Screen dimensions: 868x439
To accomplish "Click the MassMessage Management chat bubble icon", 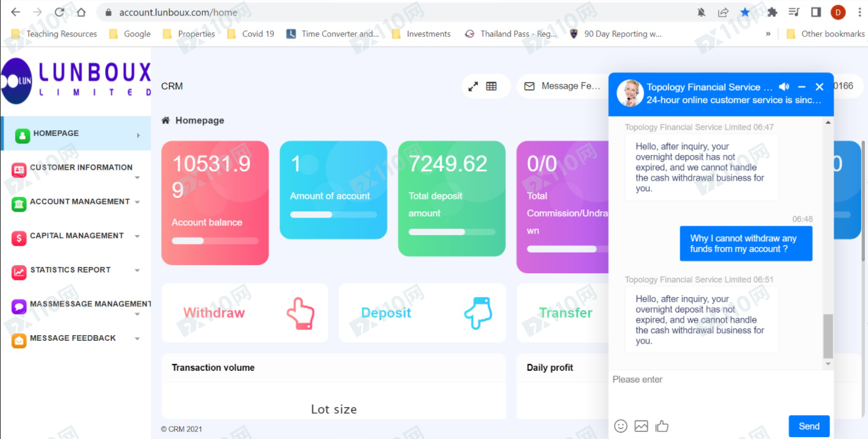I will (19, 306).
